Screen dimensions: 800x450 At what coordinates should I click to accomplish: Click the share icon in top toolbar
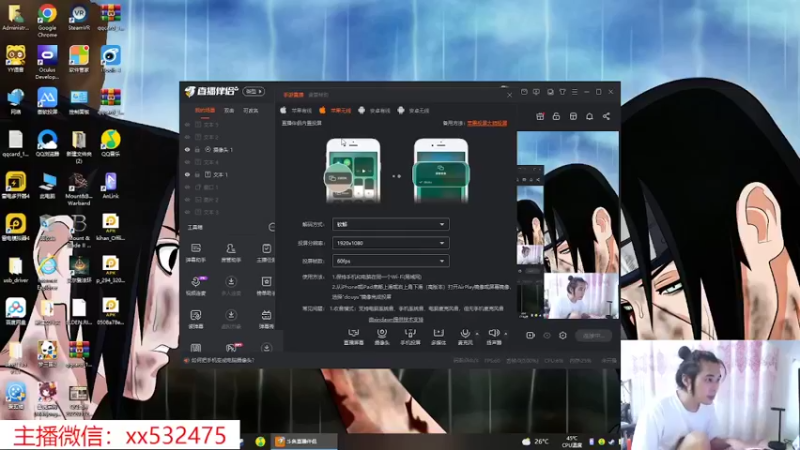point(606,116)
